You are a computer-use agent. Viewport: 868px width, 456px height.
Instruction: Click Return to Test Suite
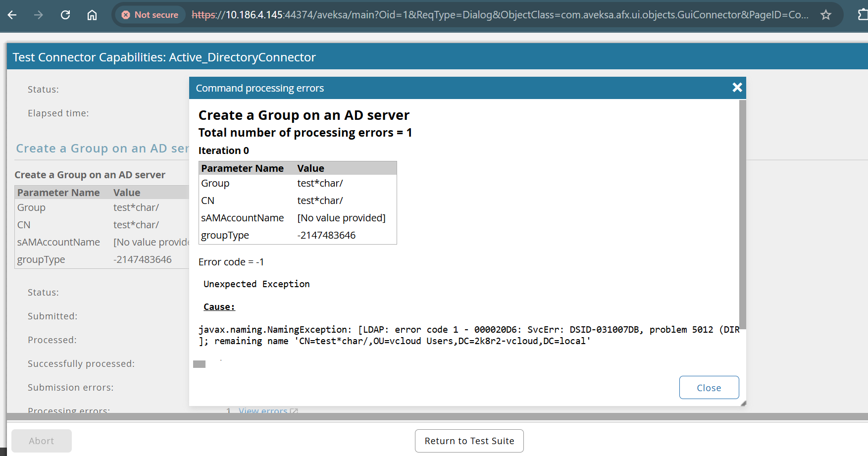pyautogui.click(x=469, y=441)
